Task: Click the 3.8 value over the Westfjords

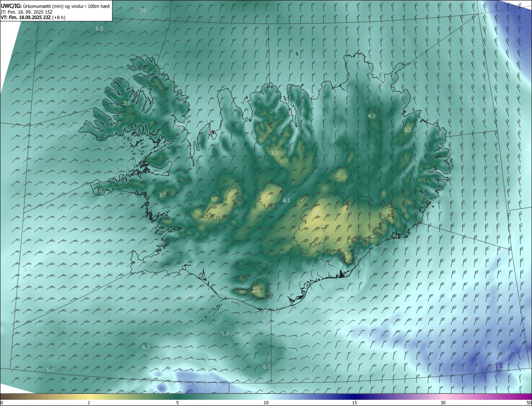Action: point(127,103)
